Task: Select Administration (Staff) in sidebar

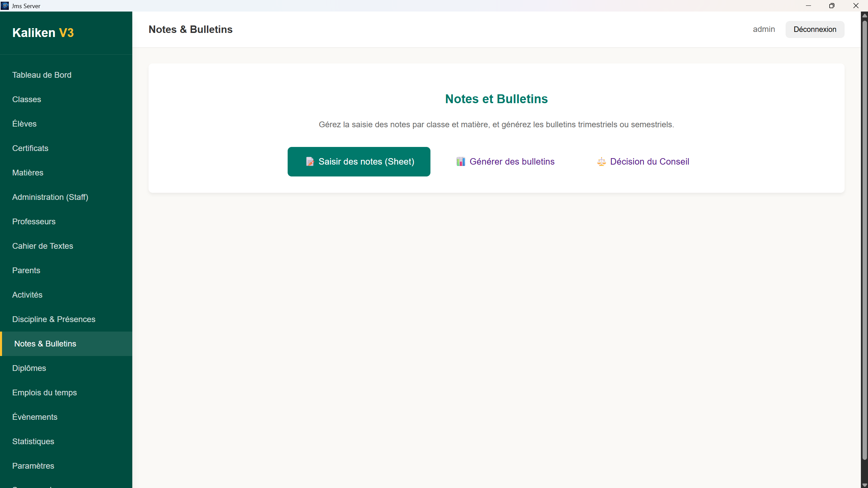Action: click(x=50, y=197)
